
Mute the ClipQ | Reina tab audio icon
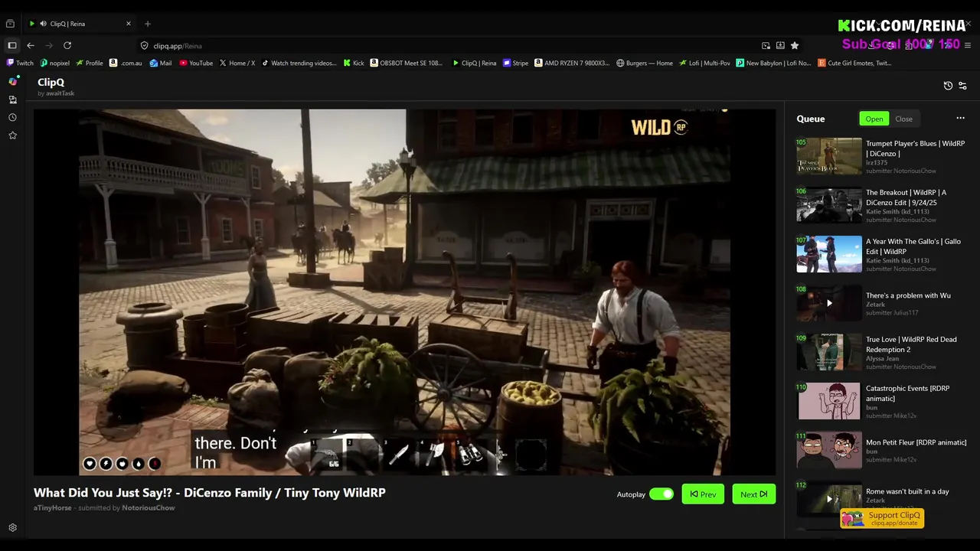43,24
